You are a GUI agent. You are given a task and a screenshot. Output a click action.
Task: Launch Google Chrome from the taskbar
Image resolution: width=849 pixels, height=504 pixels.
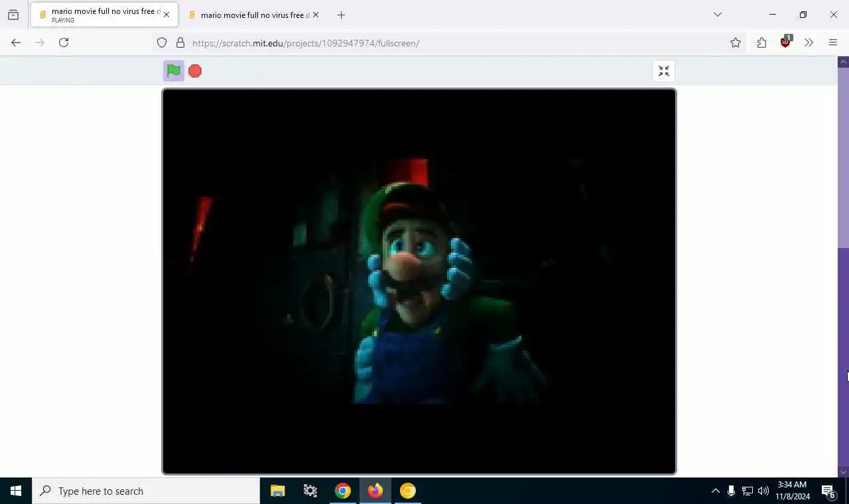pyautogui.click(x=342, y=491)
